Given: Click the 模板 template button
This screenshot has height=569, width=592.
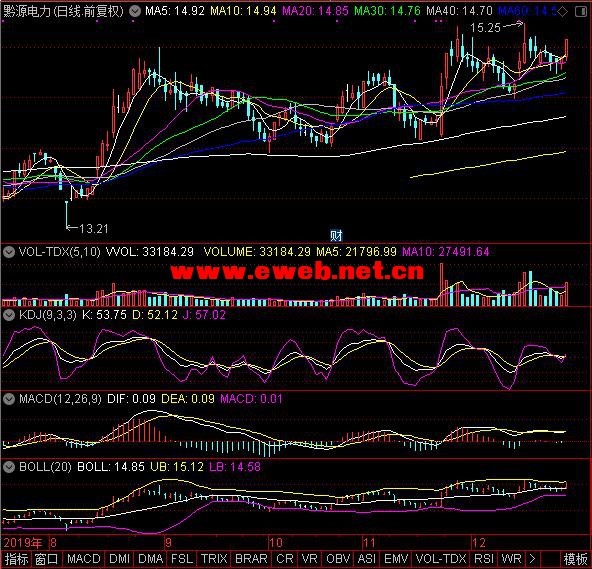Looking at the screenshot, I should (575, 559).
